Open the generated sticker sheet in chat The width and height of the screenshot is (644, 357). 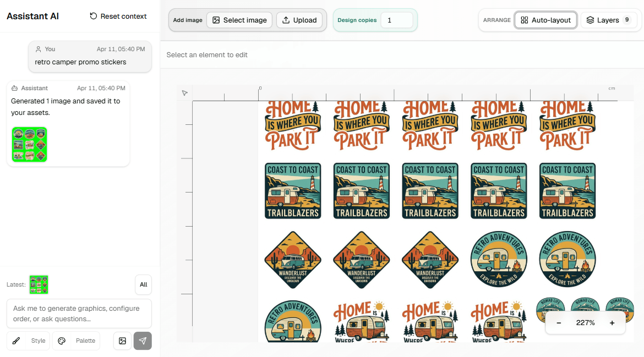[x=29, y=145]
